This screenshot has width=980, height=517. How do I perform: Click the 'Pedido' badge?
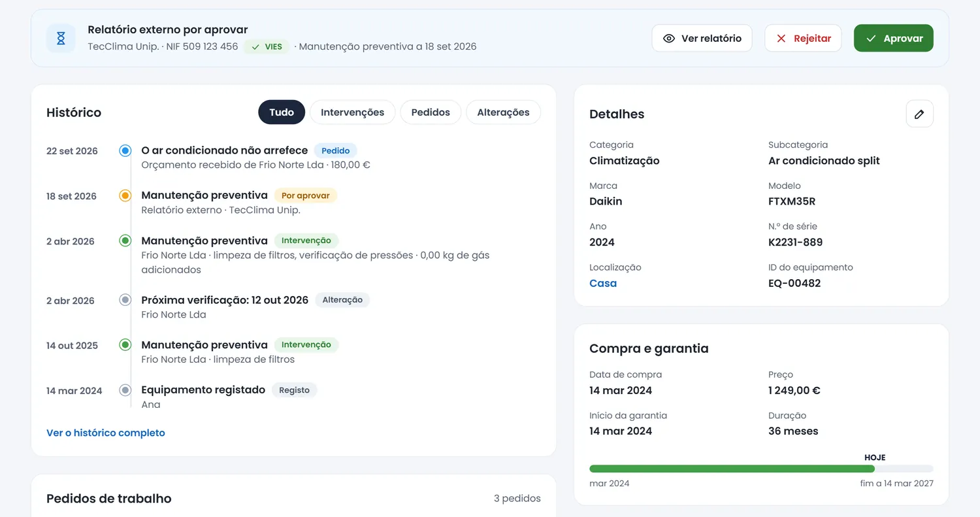[x=336, y=150]
